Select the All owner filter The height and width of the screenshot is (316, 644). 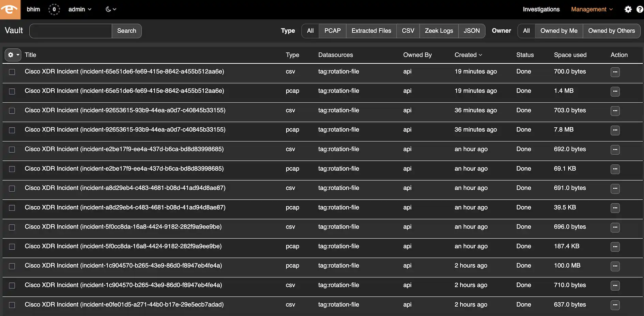[526, 31]
